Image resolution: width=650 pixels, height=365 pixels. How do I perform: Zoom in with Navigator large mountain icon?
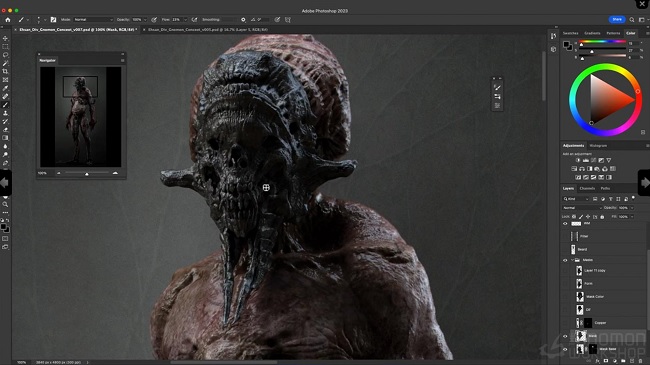tap(115, 173)
